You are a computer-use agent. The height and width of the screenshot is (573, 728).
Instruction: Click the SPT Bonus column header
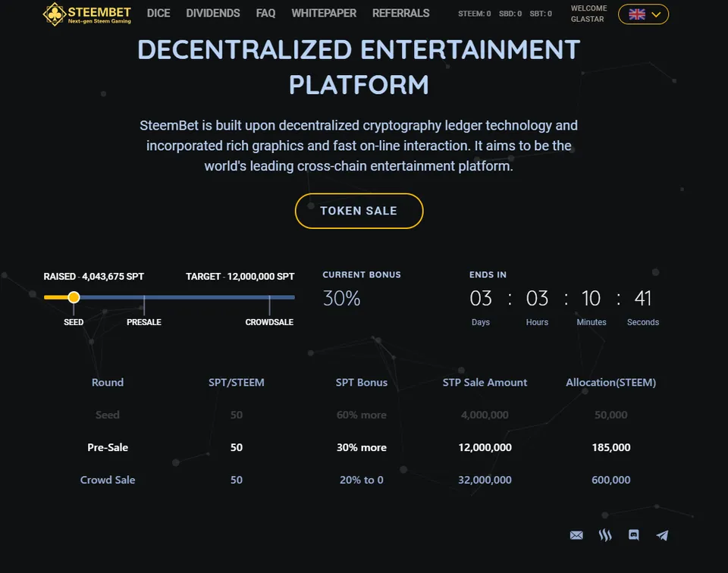tap(362, 382)
